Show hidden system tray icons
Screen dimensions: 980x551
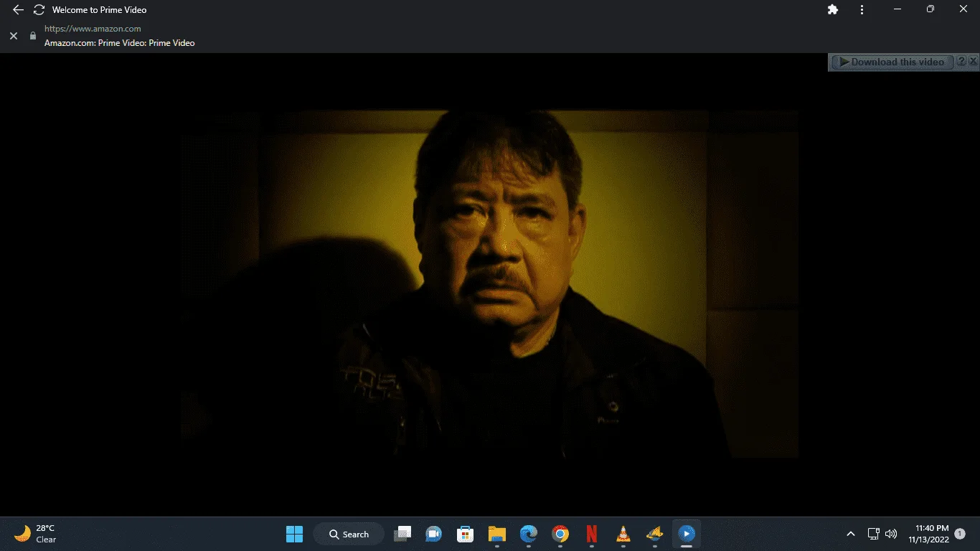point(851,534)
